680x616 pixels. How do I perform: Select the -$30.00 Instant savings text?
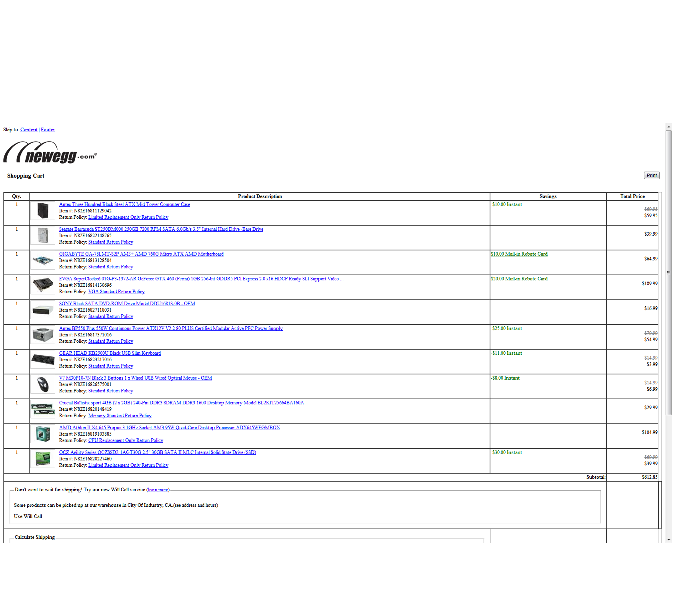pyautogui.click(x=507, y=452)
